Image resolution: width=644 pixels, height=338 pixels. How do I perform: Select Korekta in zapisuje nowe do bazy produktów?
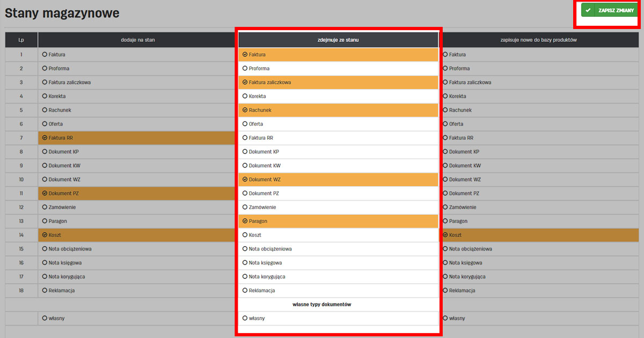click(445, 96)
